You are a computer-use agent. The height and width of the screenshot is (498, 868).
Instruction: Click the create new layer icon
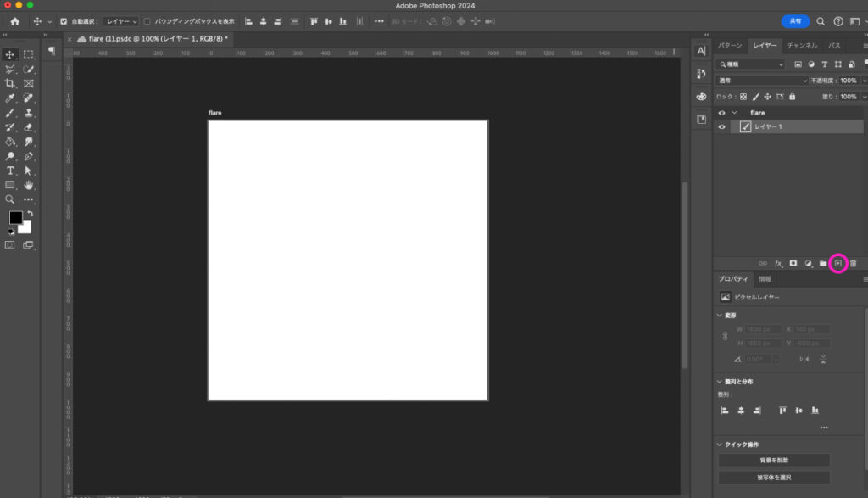point(837,263)
